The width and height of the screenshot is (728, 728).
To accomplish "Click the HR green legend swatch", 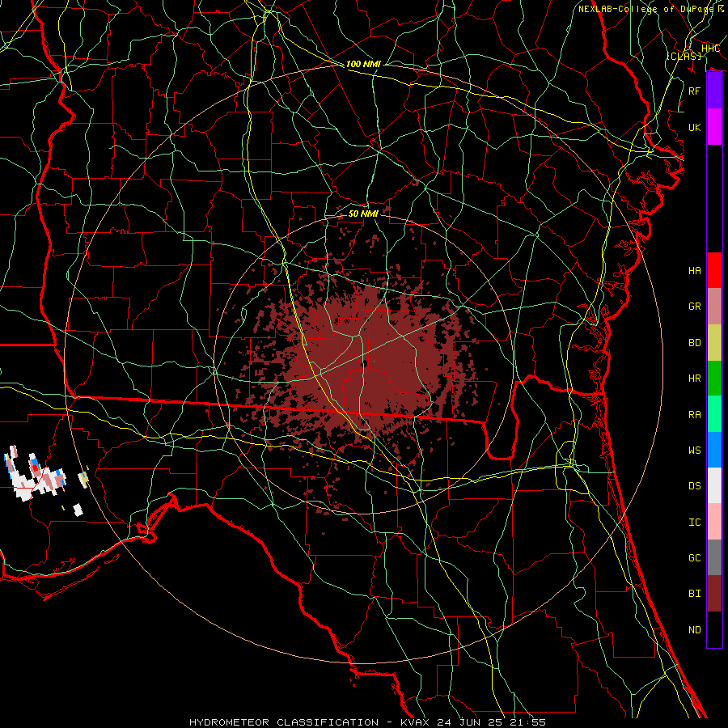I will point(714,378).
